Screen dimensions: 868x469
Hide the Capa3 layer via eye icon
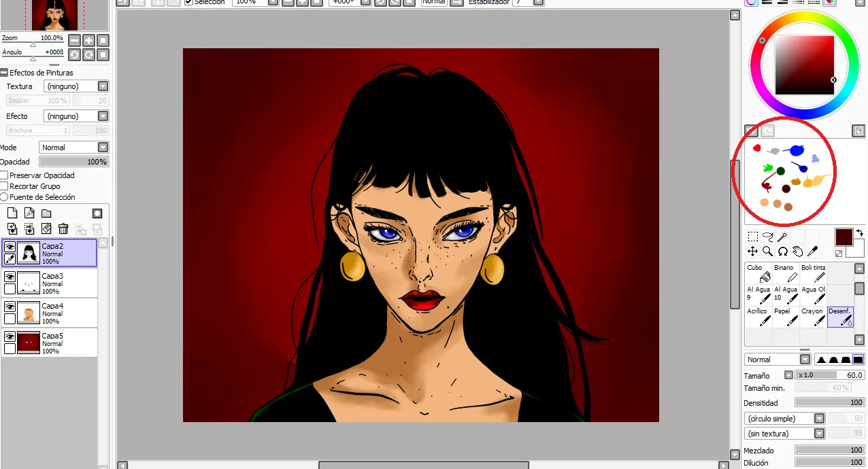[10, 277]
